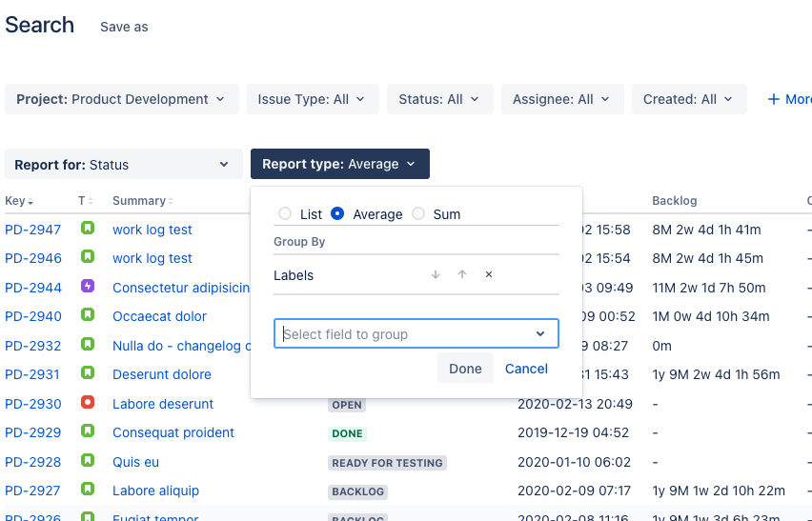Open issue PD-2932
This screenshot has width=812, height=521.
(33, 346)
